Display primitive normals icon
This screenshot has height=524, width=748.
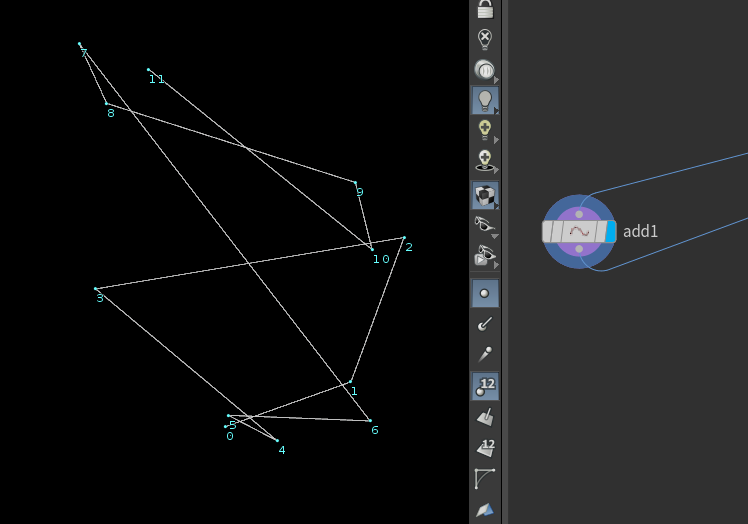tap(486, 418)
